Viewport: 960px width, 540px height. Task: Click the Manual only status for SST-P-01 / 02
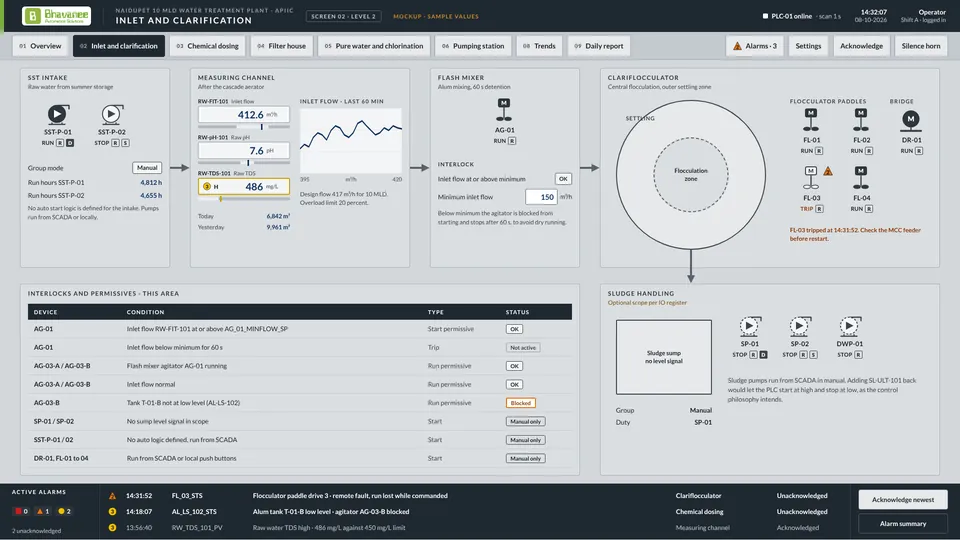pos(525,440)
